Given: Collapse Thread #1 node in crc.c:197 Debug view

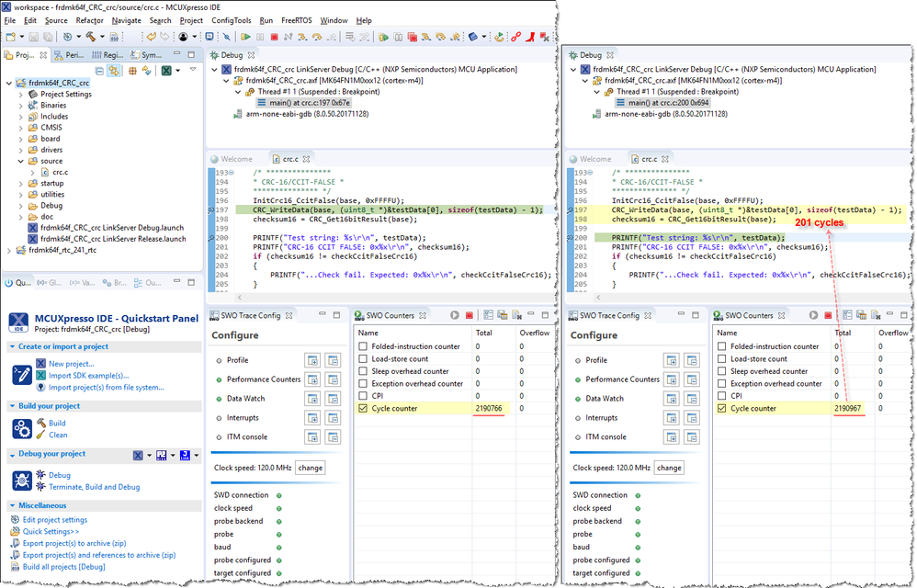Looking at the screenshot, I should (x=238, y=92).
